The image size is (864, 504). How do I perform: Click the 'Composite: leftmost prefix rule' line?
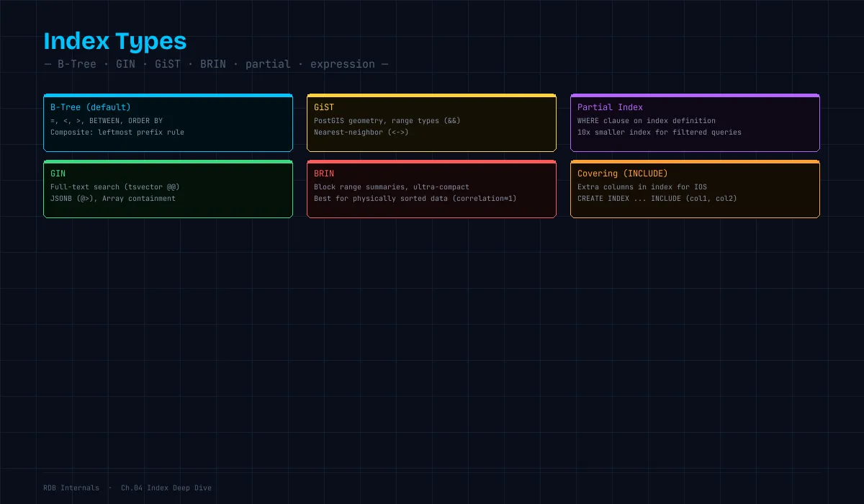pyautogui.click(x=117, y=132)
